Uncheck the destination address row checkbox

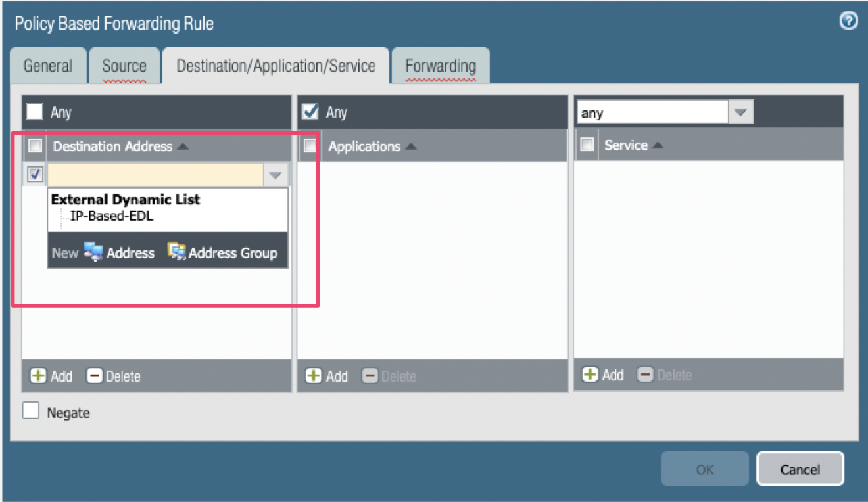coord(36,175)
